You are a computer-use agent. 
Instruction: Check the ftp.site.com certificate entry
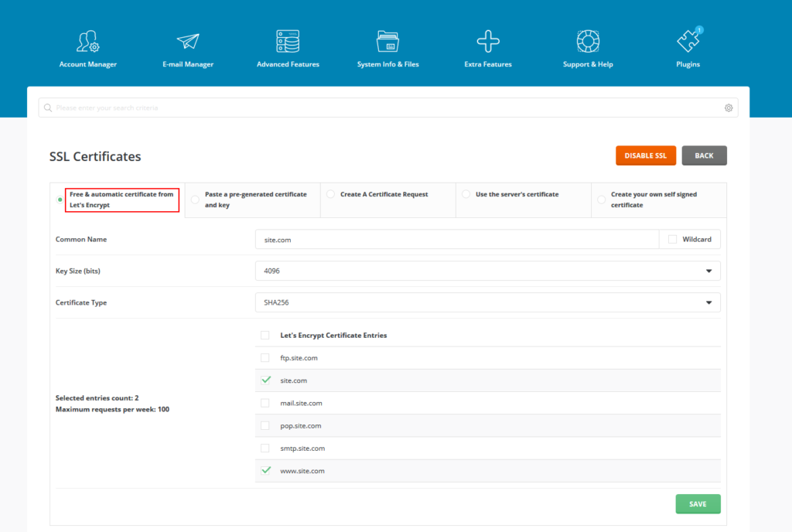[x=264, y=357]
